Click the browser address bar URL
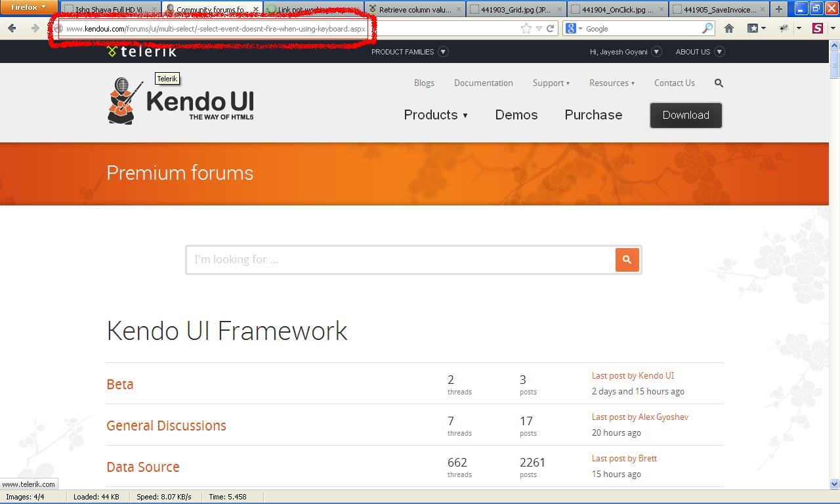 click(x=215, y=29)
